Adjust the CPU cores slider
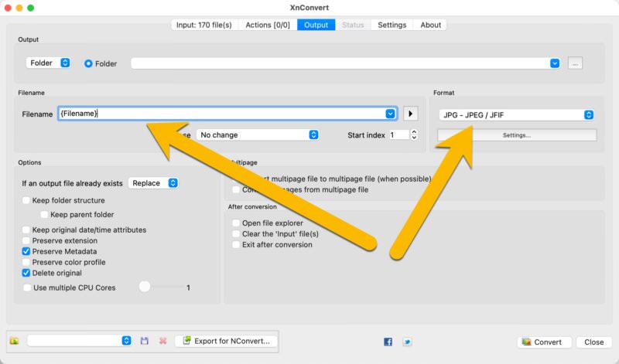The height and width of the screenshot is (364, 619). (x=145, y=286)
